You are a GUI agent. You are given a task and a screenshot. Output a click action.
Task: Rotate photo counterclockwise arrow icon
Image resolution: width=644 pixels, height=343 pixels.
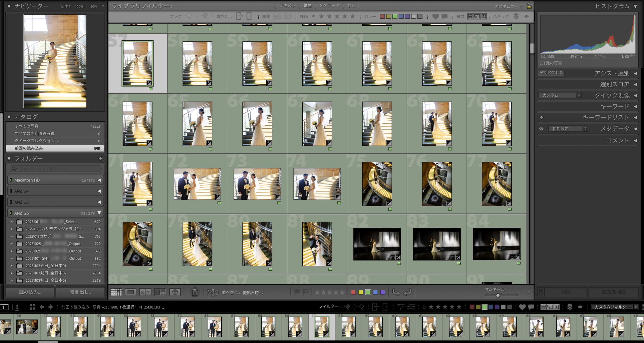[x=396, y=292]
